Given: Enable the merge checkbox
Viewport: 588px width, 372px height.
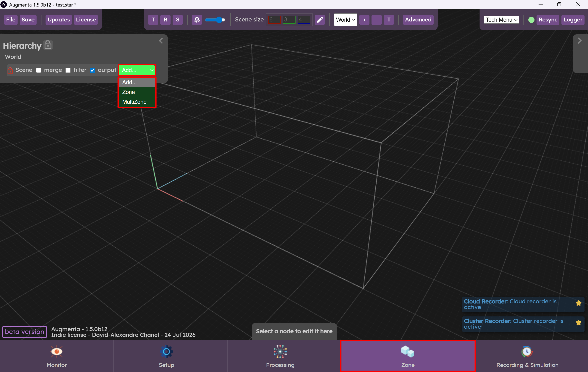Looking at the screenshot, I should (39, 70).
